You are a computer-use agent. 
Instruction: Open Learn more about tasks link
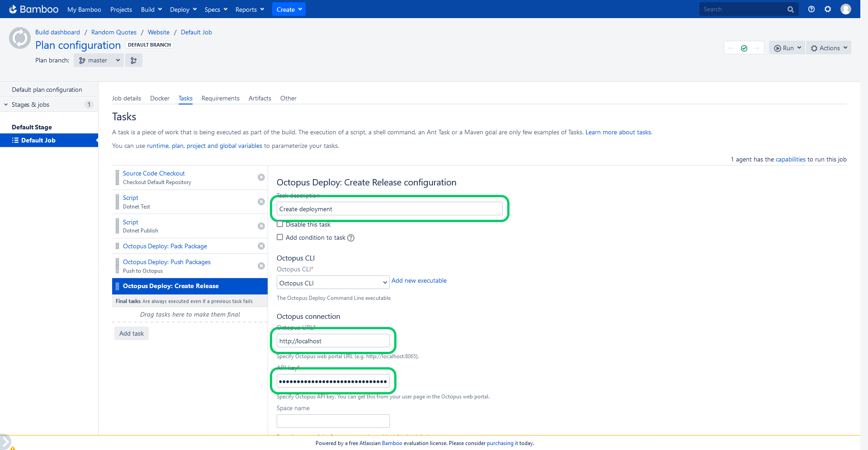click(618, 132)
